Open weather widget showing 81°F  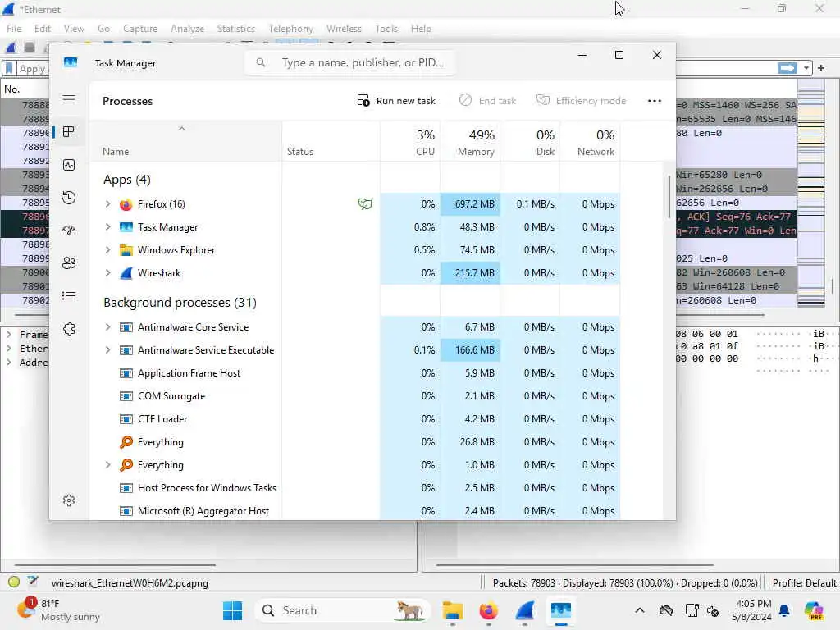(x=58, y=610)
